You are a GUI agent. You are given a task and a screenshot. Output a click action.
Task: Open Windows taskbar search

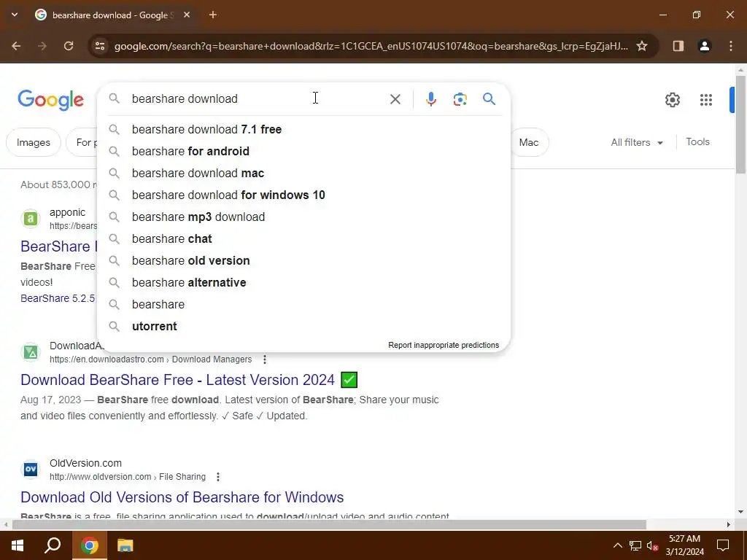pos(53,545)
